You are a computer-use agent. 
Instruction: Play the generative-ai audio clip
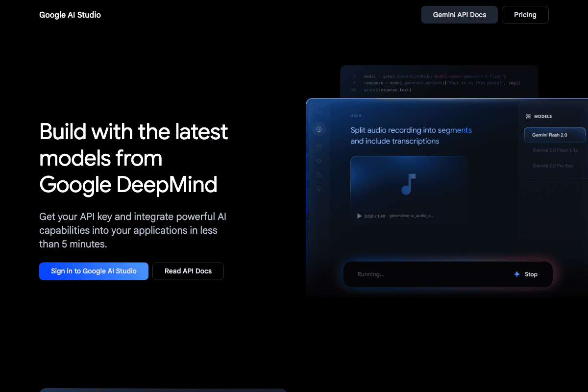359,216
